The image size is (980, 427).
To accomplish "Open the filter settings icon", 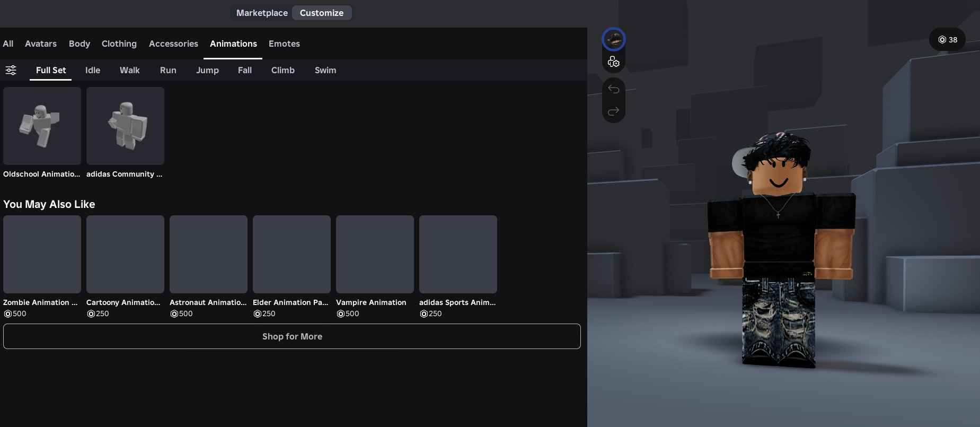I will 11,70.
